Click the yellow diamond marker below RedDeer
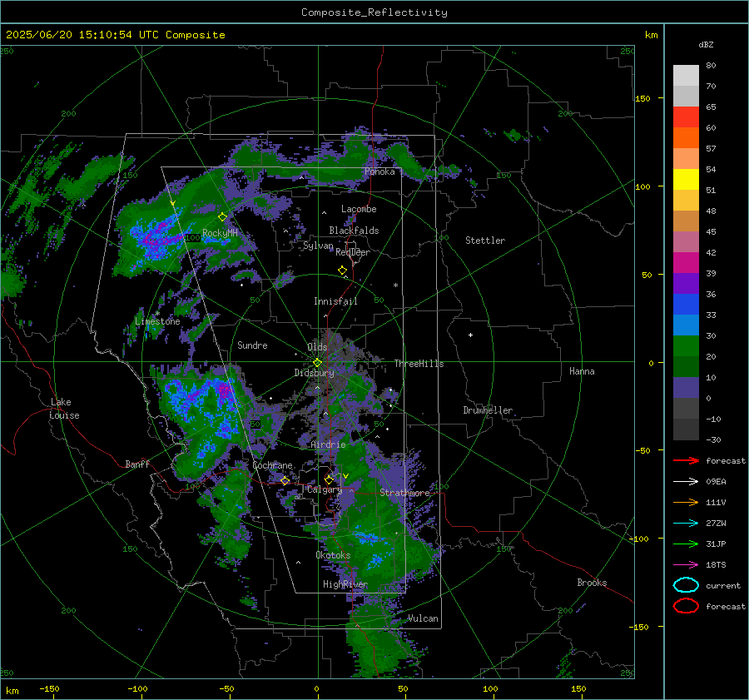The height and width of the screenshot is (700, 749). tap(342, 271)
